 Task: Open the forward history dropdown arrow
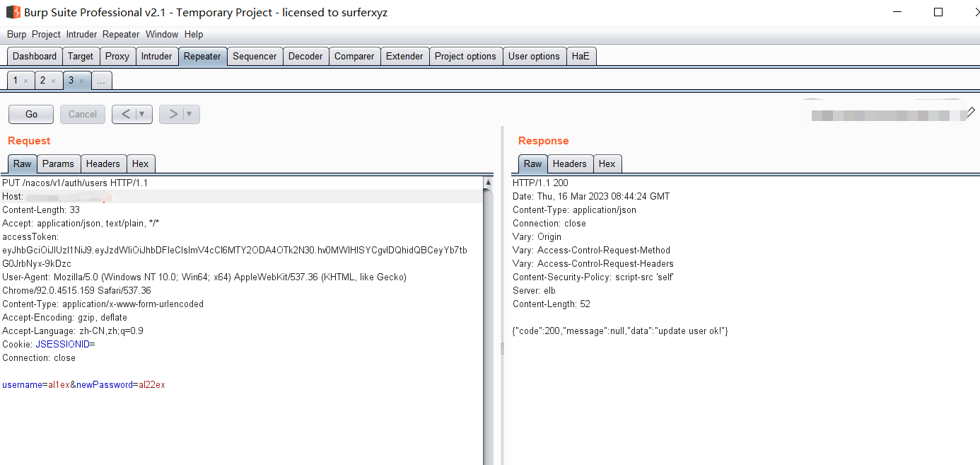click(x=190, y=114)
